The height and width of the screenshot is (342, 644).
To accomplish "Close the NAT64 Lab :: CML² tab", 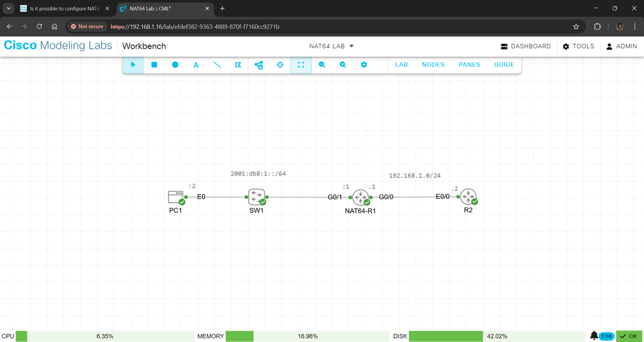I will (207, 9).
